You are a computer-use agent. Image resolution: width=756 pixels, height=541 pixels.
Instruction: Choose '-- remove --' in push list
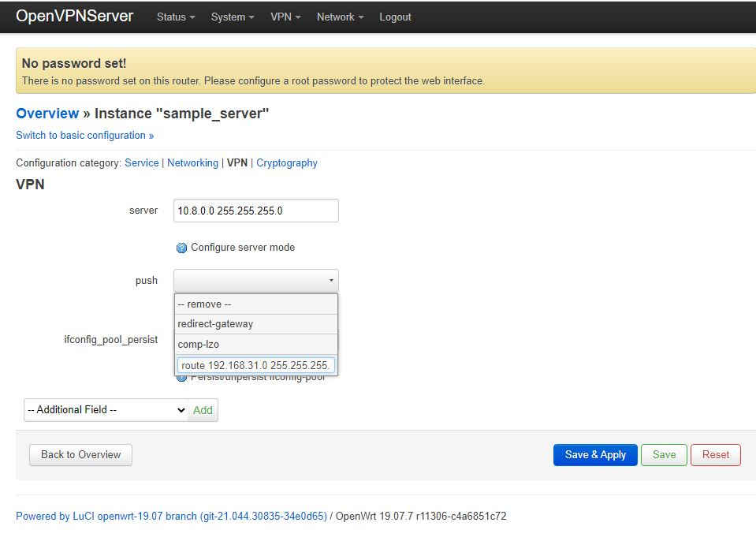click(256, 304)
